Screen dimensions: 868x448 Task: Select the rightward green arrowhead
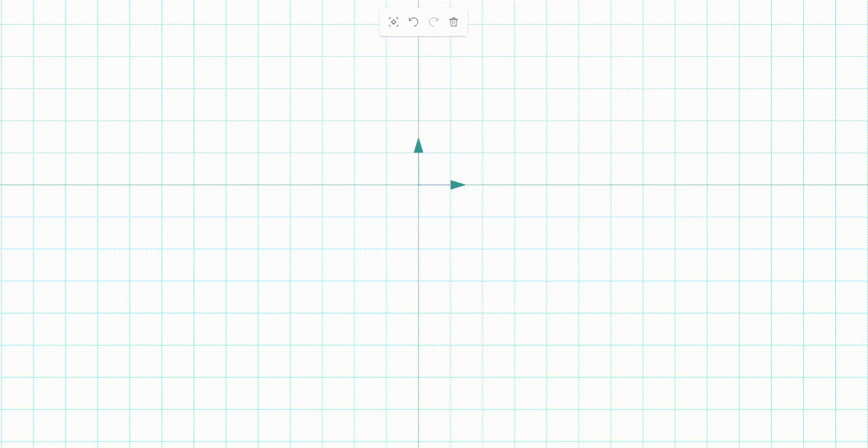pyautogui.click(x=458, y=185)
